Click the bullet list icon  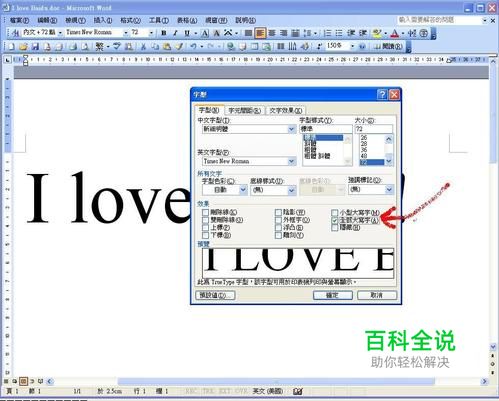339,33
